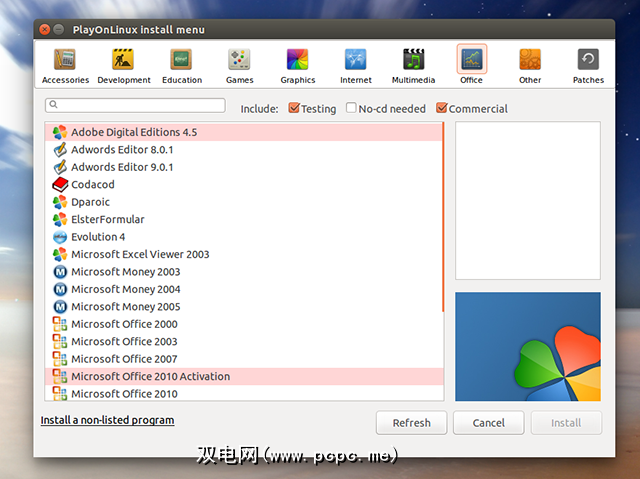Click the red Codacod book icon
The image size is (640, 479).
click(x=60, y=184)
